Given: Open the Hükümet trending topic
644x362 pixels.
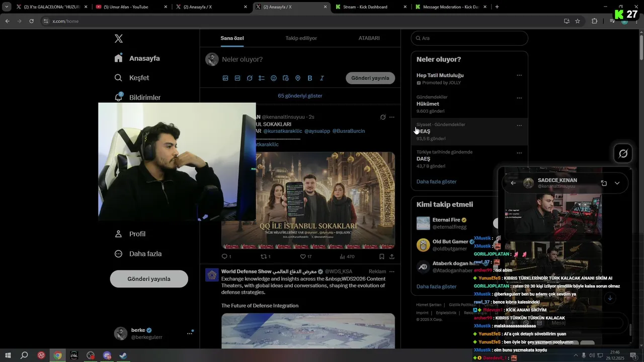Looking at the screenshot, I should pos(469,104).
